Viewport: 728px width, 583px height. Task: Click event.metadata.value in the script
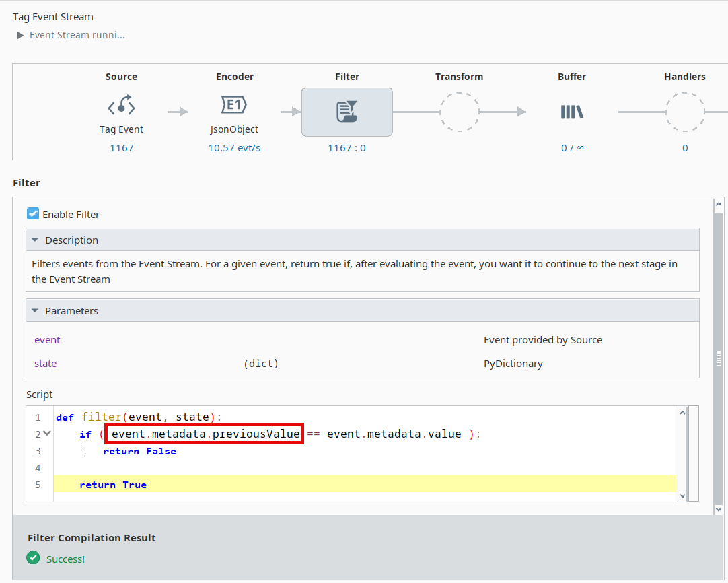pyautogui.click(x=394, y=434)
